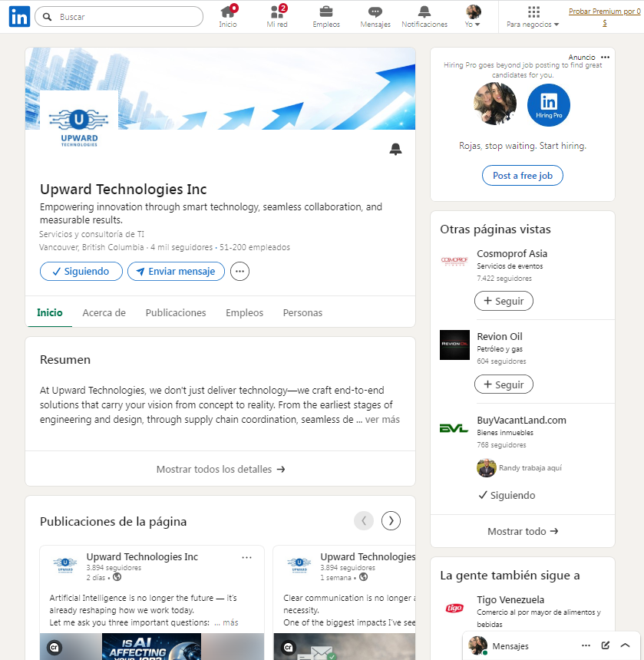Click Enviar mensaje button
The height and width of the screenshot is (660, 644).
tap(176, 272)
